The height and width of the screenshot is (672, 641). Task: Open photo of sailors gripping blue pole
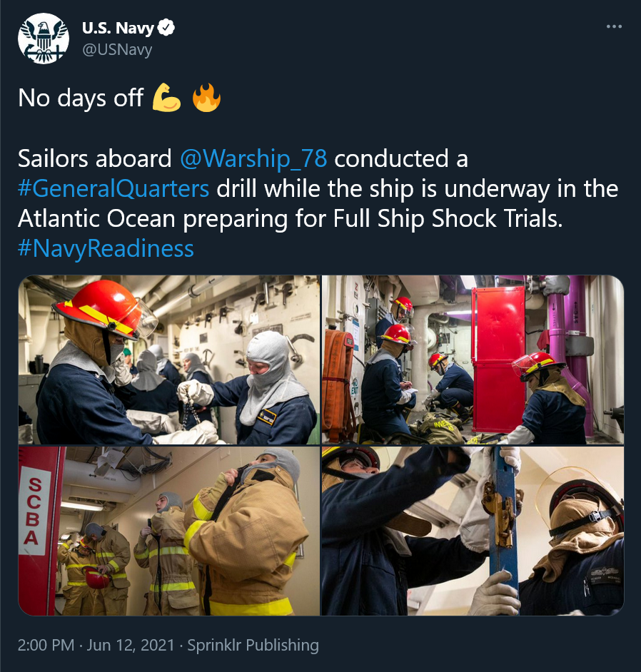pos(473,531)
